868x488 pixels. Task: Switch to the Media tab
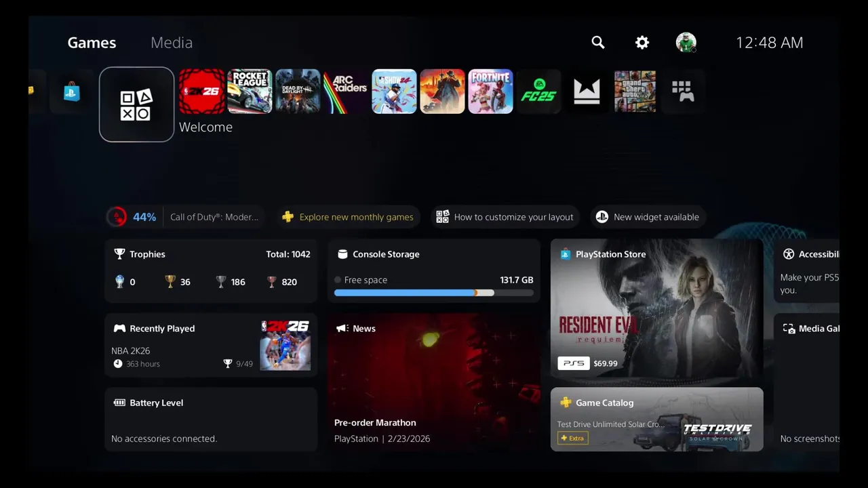pos(172,42)
